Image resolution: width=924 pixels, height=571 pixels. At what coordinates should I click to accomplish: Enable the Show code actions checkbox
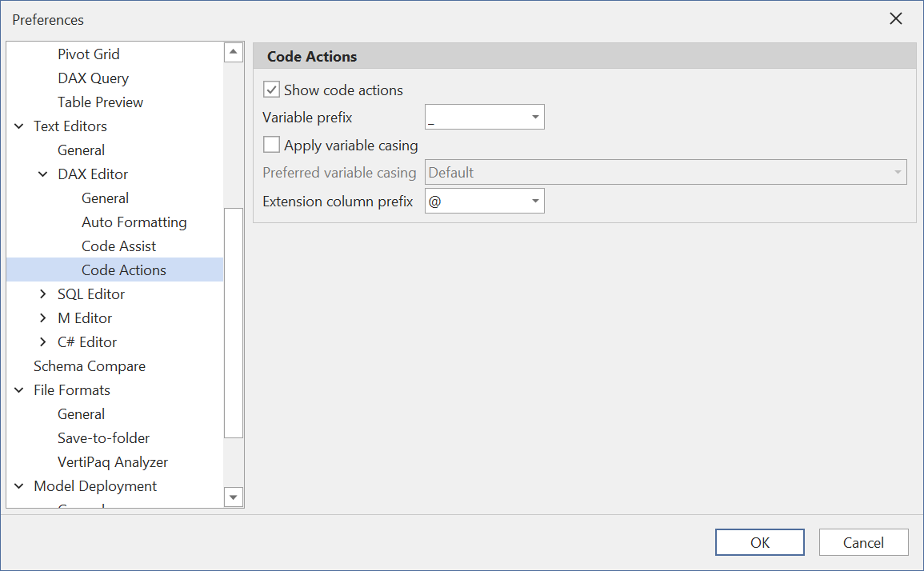(x=271, y=89)
